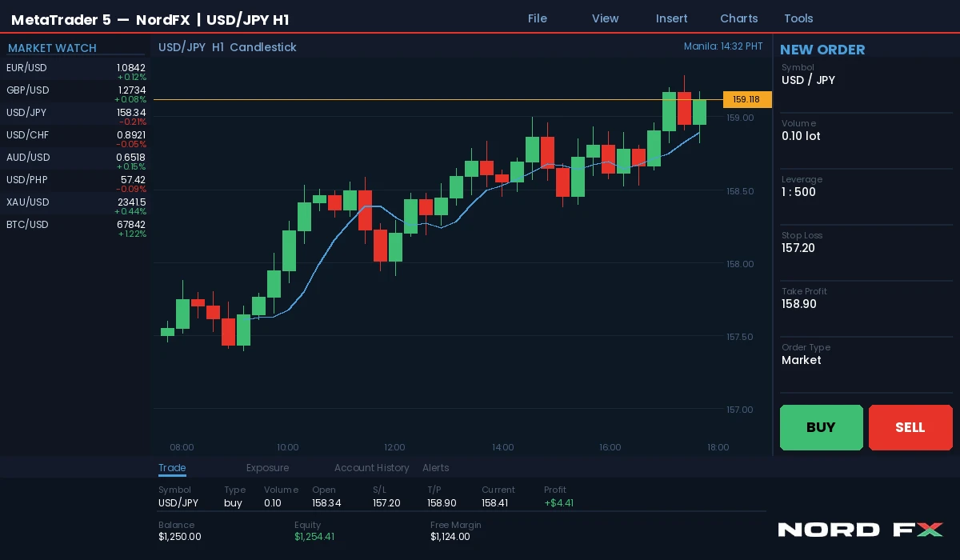This screenshot has width=960, height=560.
Task: Click the 158.00 price axis label
Action: 740,264
